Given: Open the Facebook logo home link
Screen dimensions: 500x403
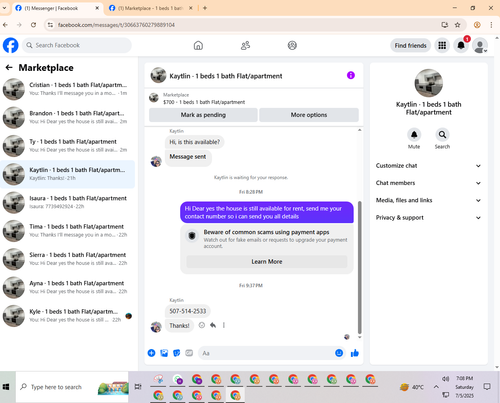Looking at the screenshot, I should (x=11, y=45).
